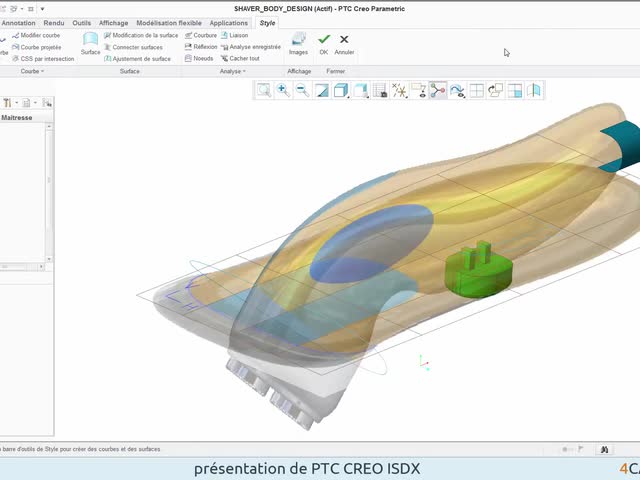Open the quick access toolbar customize arrow
This screenshot has width=640, height=480.
[42, 9]
